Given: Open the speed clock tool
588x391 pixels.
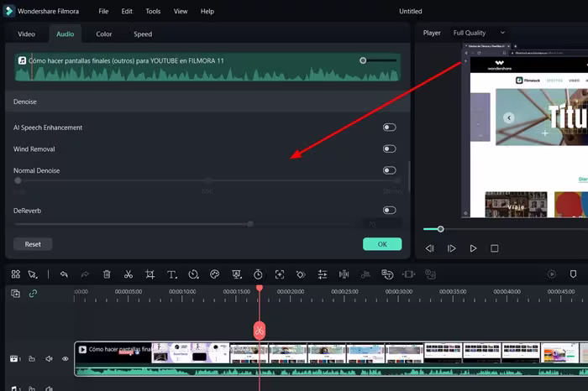Looking at the screenshot, I should click(x=193, y=274).
